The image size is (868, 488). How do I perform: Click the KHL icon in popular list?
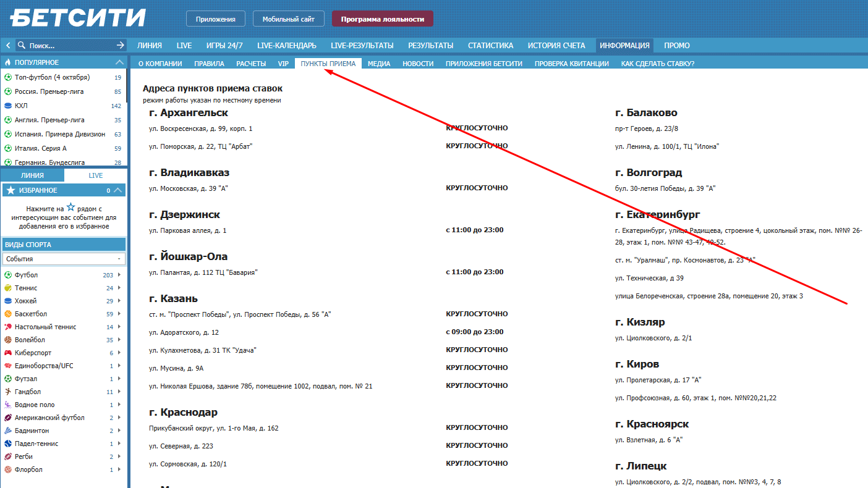coord(8,106)
